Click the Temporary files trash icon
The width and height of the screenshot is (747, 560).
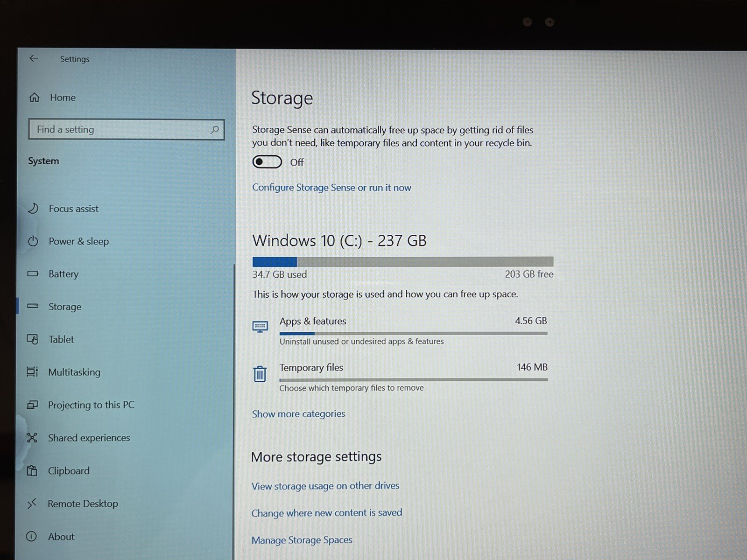[x=260, y=374]
